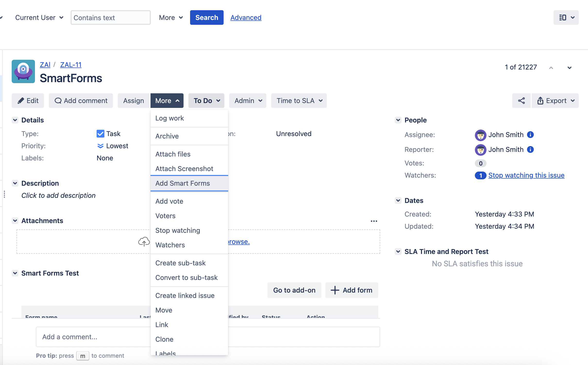588x365 pixels.
Task: Open the To Do status dropdown
Action: (206, 101)
